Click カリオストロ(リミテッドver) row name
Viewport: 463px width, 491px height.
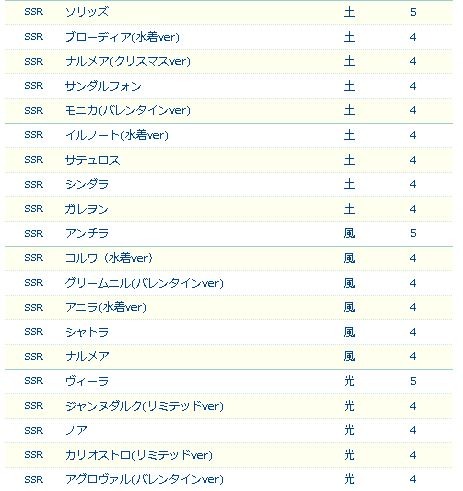(x=139, y=455)
